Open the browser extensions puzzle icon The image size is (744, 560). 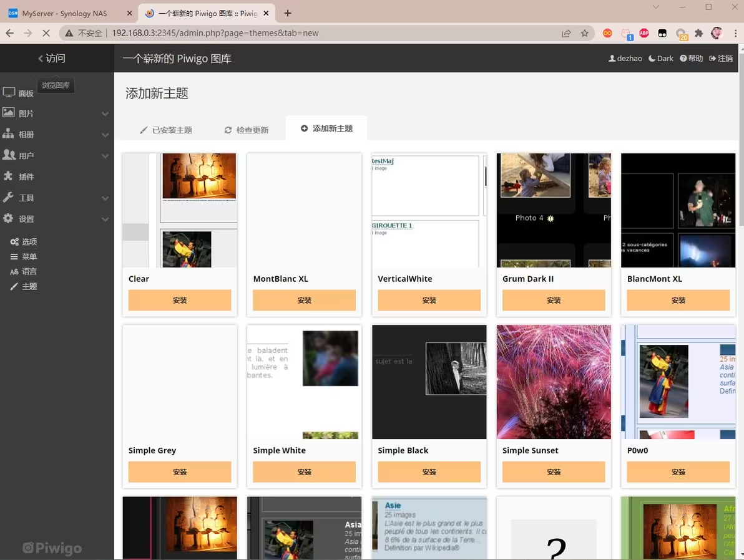point(698,33)
